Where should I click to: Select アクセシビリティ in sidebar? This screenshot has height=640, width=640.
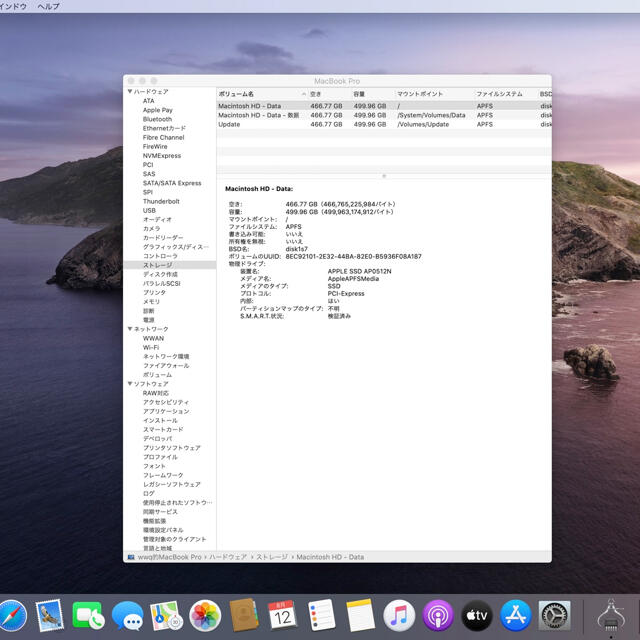pyautogui.click(x=166, y=402)
